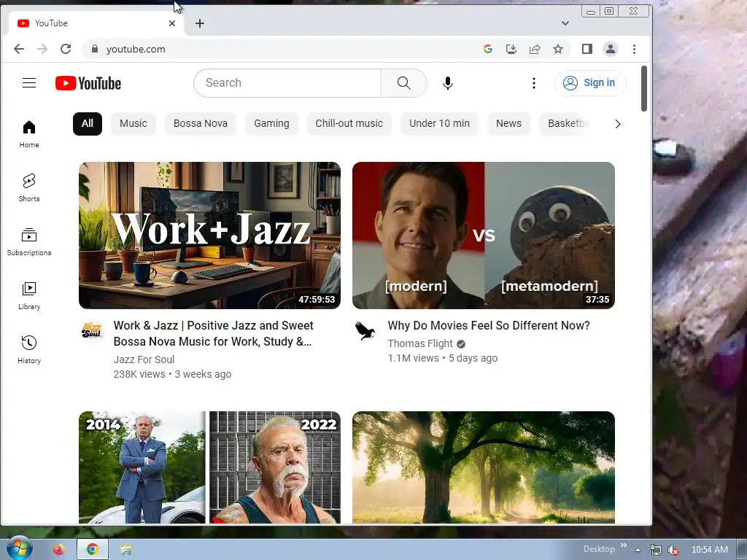Open Chrome three-dot menu
Viewport: 747px width, 560px height.
634,49
